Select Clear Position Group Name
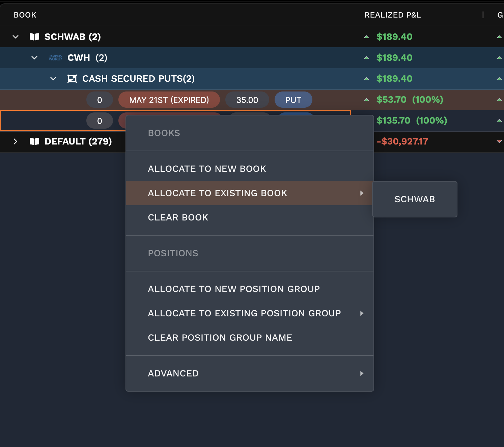This screenshot has height=447, width=504. [x=250, y=338]
